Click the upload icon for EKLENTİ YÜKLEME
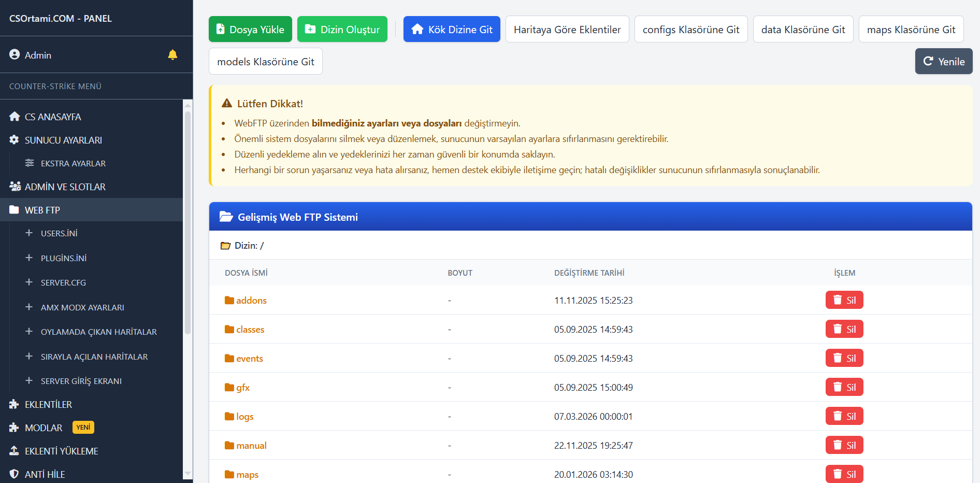Screen dimensions: 980x483 pyautogui.click(x=15, y=451)
